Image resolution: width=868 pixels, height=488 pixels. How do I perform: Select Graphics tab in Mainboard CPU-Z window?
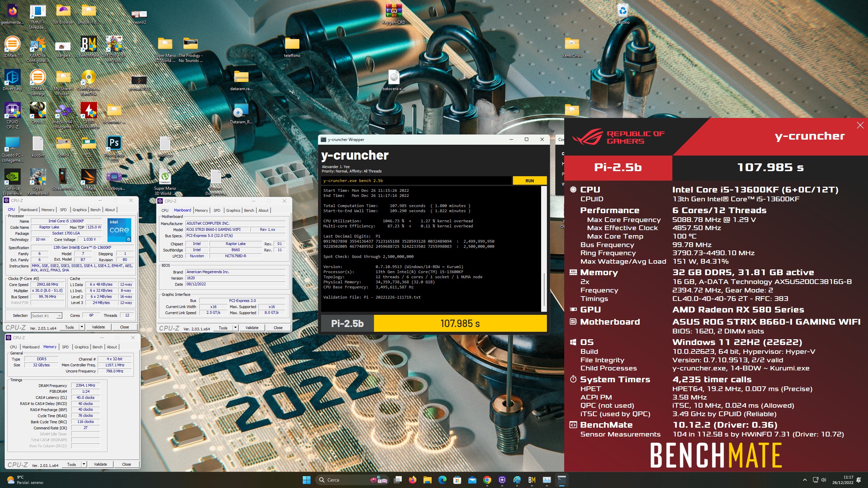point(233,210)
